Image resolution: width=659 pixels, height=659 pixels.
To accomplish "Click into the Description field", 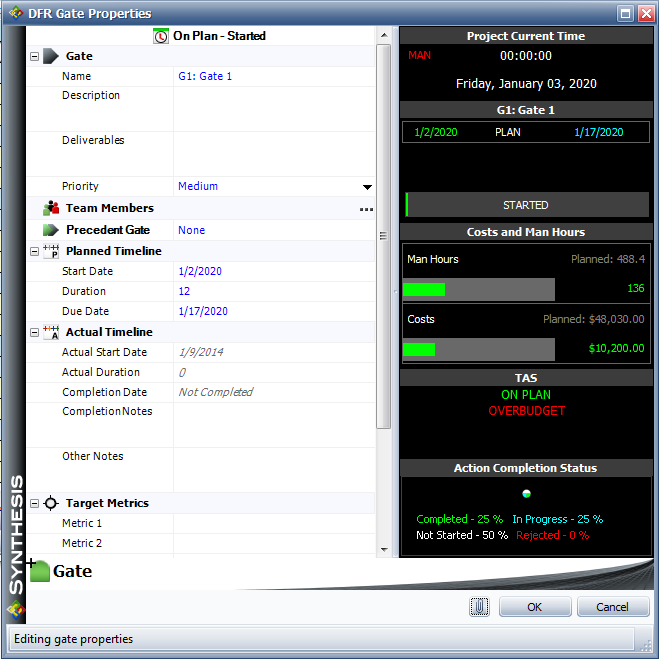I will click(274, 109).
